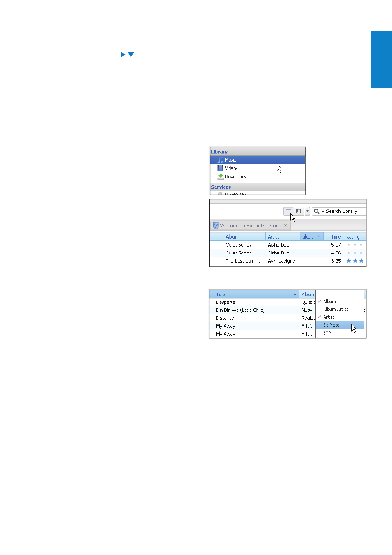
Task: Select Music in the Library panel
Action: tap(230, 160)
